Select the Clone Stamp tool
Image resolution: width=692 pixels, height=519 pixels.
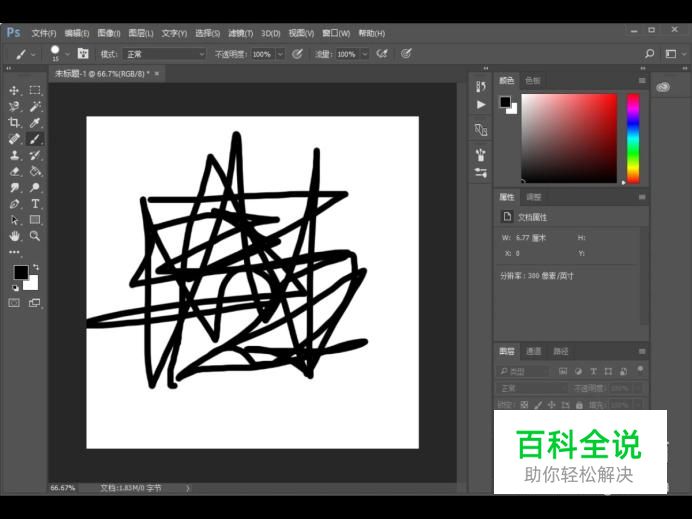click(x=14, y=155)
